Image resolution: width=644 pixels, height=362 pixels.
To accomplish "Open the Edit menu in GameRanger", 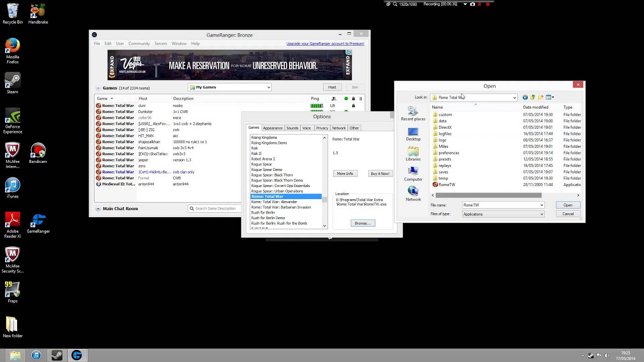I will [108, 44].
